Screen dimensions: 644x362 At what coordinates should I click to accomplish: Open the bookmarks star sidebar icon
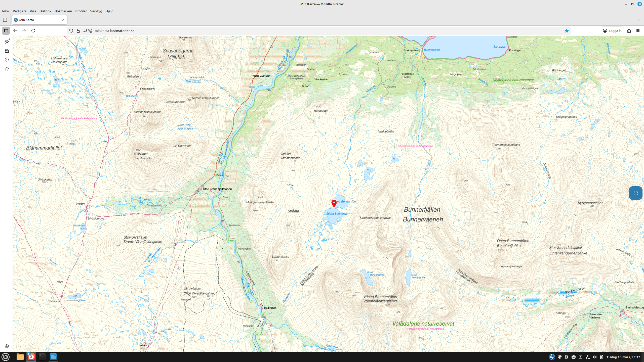click(x=7, y=69)
